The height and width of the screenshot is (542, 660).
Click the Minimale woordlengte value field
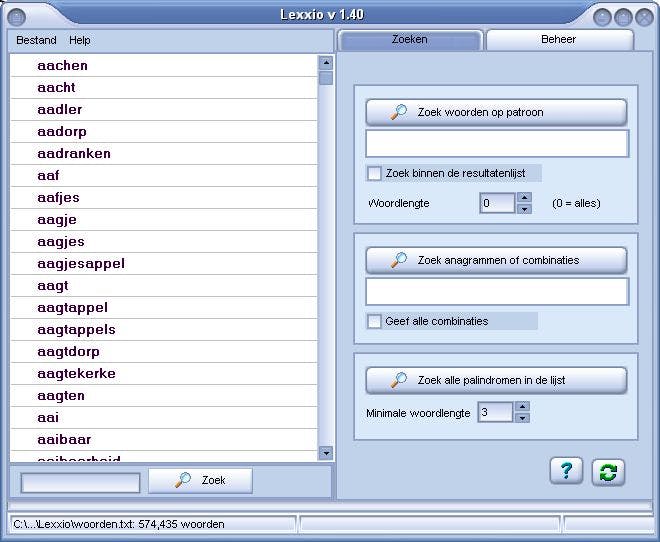pyautogui.click(x=495, y=412)
